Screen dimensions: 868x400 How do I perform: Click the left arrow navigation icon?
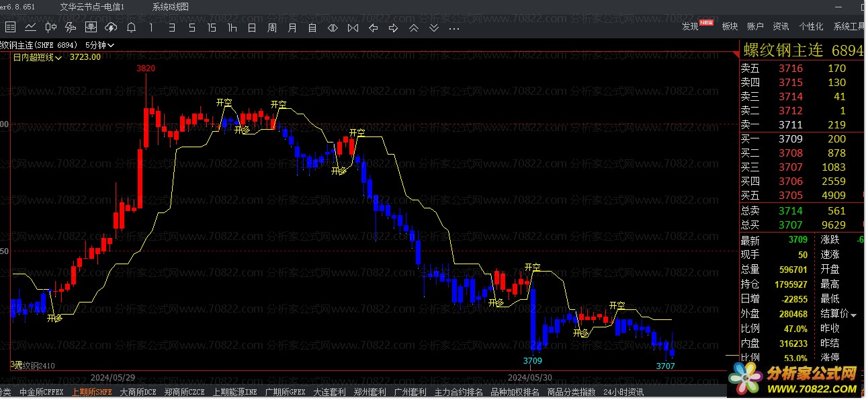click(374, 28)
